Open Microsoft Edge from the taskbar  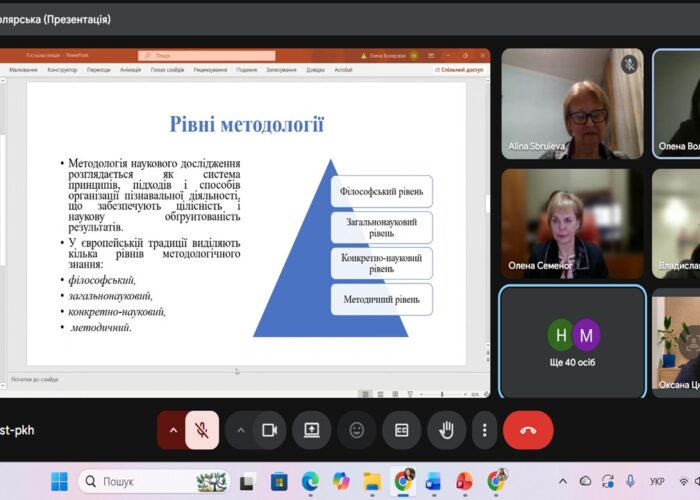point(310,482)
